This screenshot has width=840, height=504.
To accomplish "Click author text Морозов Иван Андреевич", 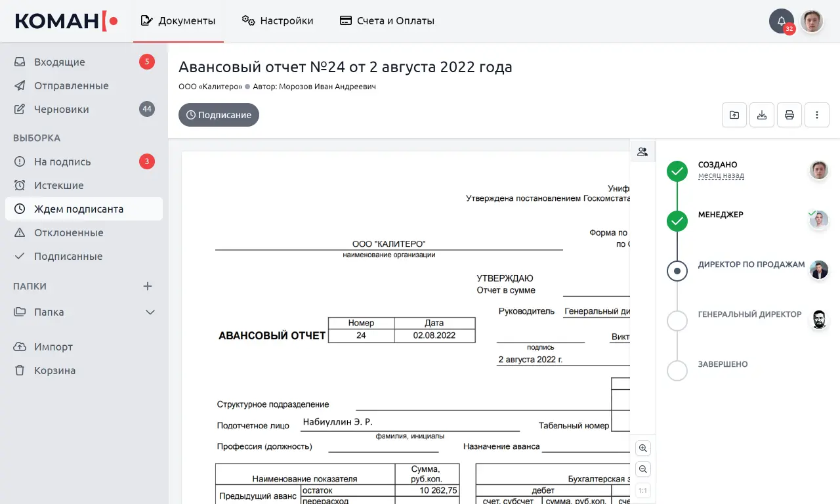I will (x=327, y=87).
